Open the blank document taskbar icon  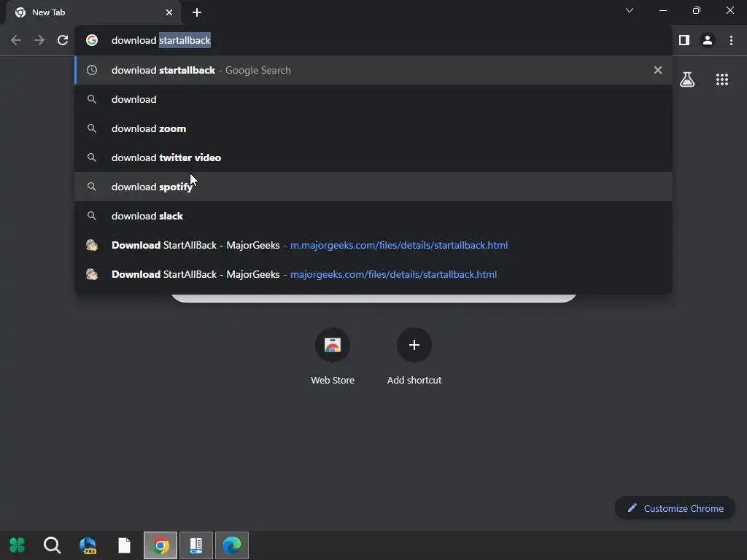[x=124, y=545]
